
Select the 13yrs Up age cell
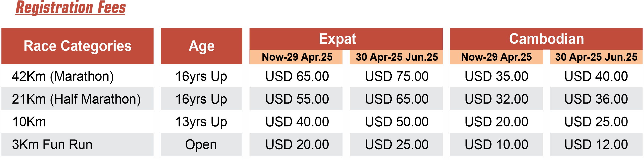pos(202,122)
